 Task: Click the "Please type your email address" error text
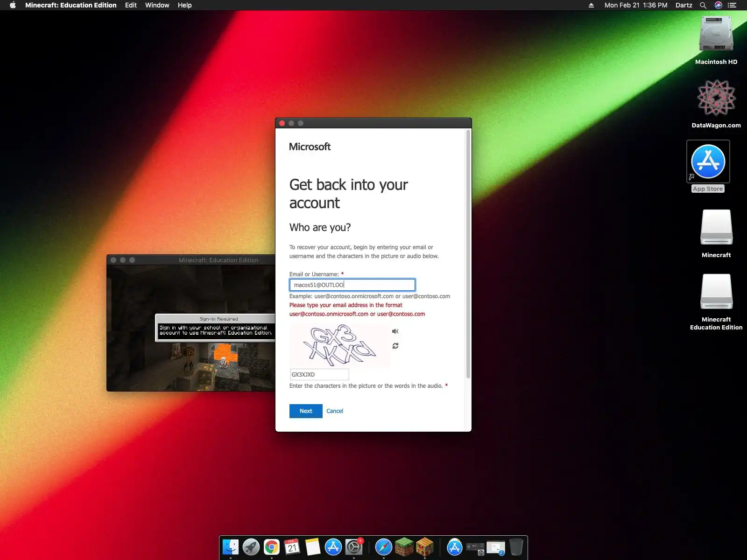[357, 309]
